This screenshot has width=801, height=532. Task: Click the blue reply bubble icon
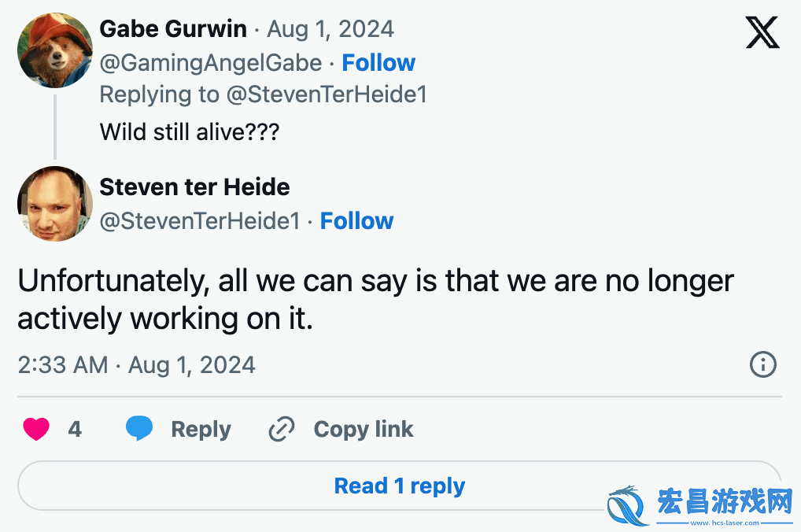139,428
